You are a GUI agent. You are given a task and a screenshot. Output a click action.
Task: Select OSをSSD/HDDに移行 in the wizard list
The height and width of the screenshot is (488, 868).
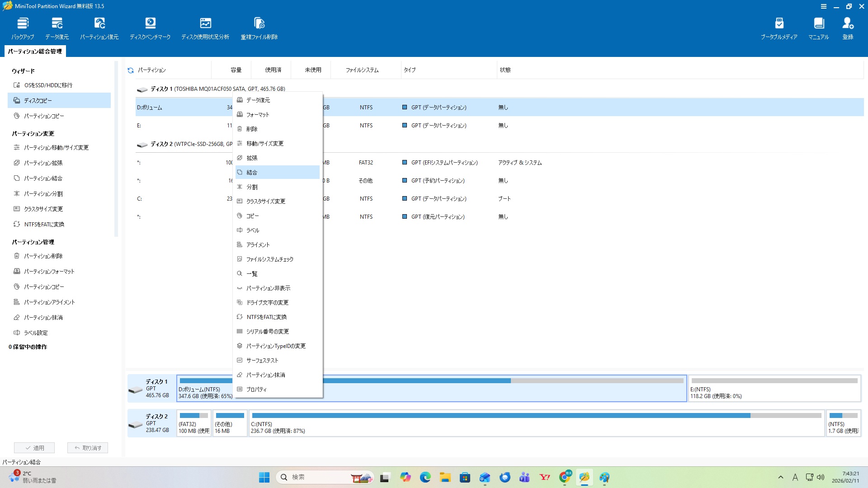tap(48, 85)
